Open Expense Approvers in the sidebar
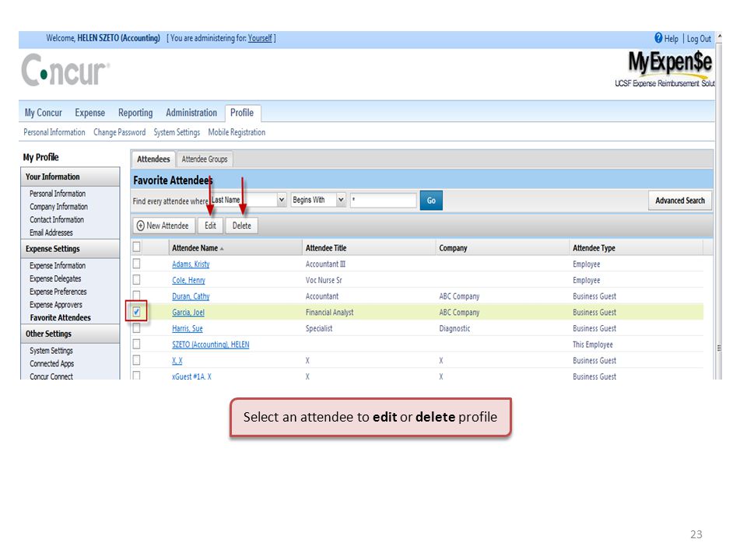Screen dimensions: 747x560 coord(56,304)
